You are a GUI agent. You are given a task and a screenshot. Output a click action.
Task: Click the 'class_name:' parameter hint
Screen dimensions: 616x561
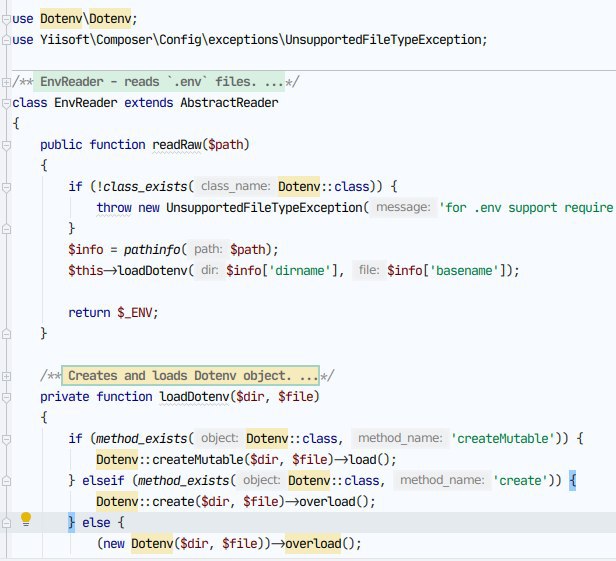235,186
